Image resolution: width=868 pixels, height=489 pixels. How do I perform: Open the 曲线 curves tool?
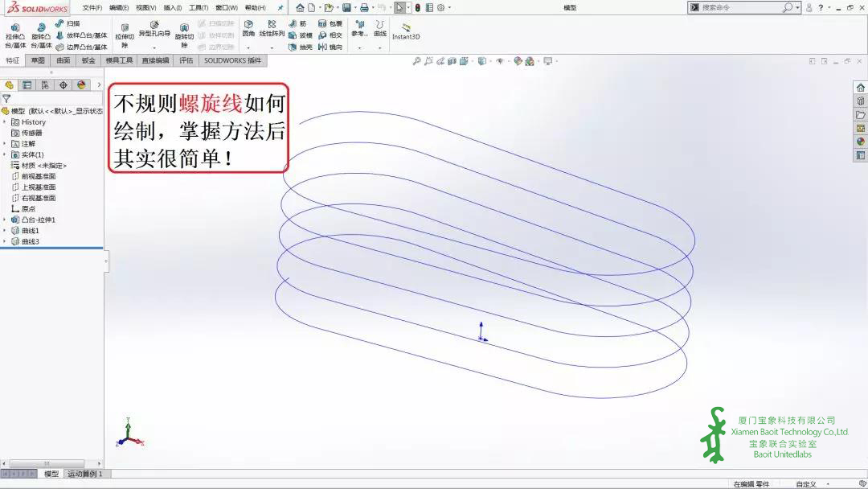(380, 29)
